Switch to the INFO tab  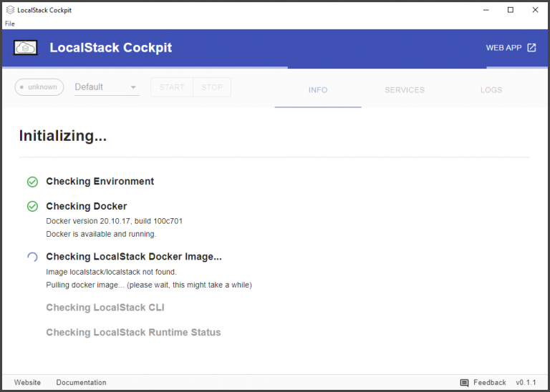[318, 90]
